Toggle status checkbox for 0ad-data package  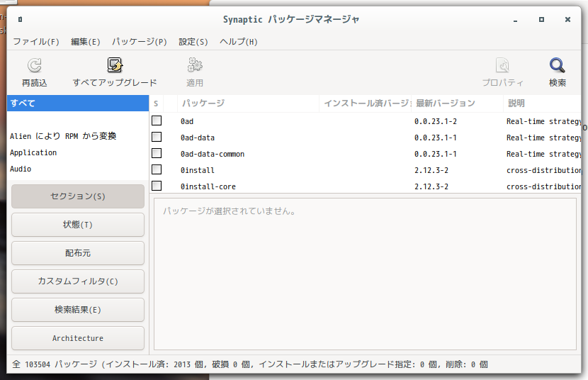(157, 137)
